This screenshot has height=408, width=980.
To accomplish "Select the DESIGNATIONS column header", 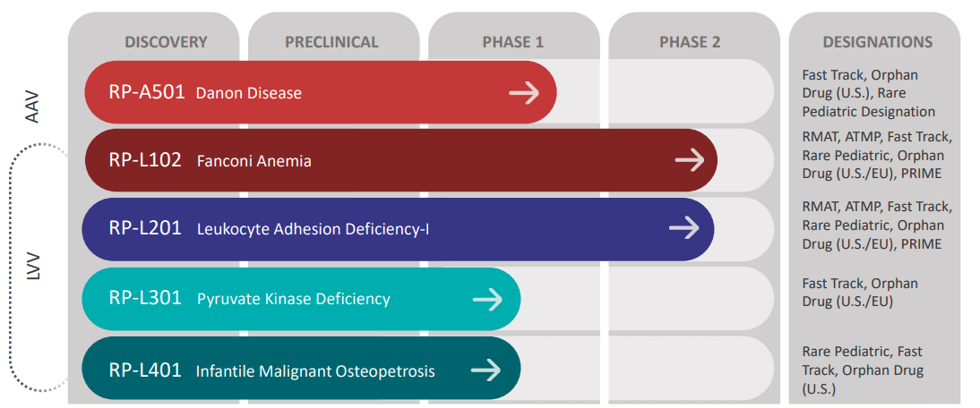I will click(878, 42).
